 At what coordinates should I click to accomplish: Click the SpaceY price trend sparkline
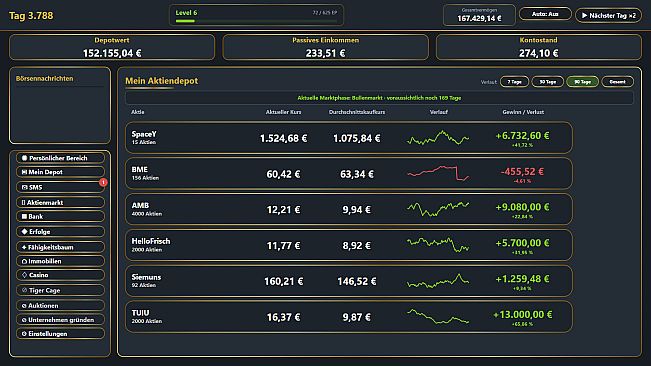pyautogui.click(x=438, y=138)
